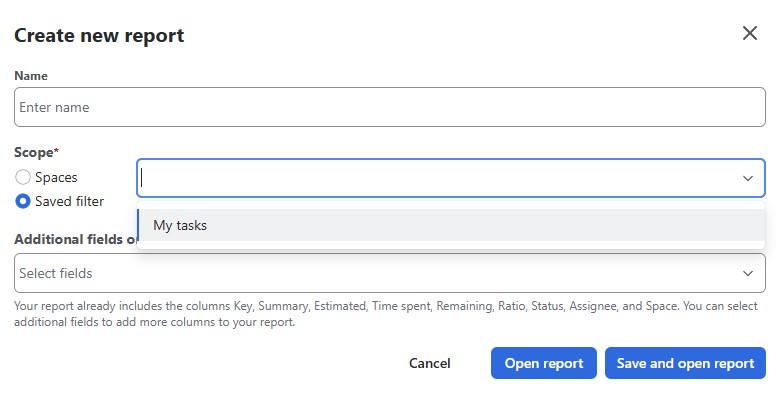Click the red asterisk beside Scope

(57, 152)
